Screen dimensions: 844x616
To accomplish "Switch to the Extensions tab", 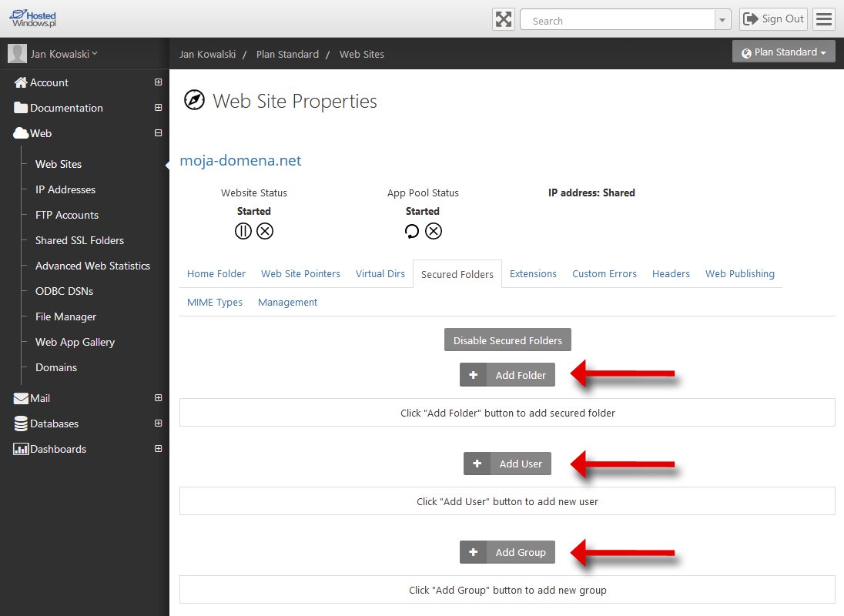I will (533, 274).
